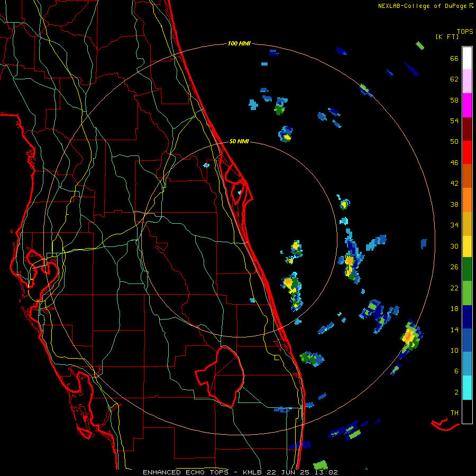Image resolution: width=476 pixels, height=476 pixels.
Task: Click the orange-topped storm cell on the radar
Action: point(409,336)
